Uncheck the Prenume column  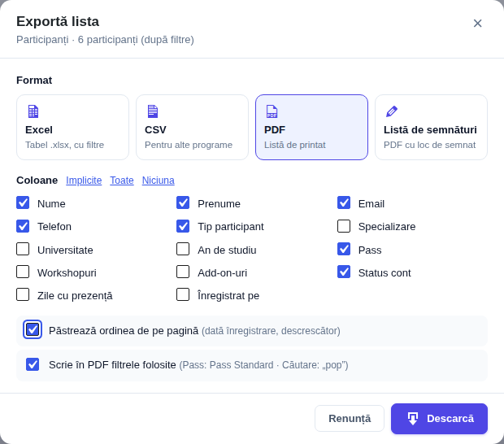[183, 202]
